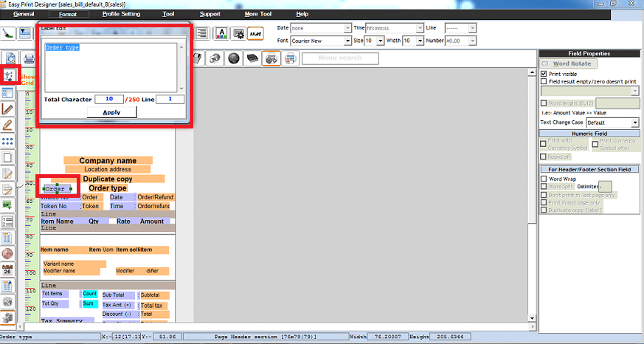
Task: Click the field settings gear icon
Action: [x=238, y=33]
